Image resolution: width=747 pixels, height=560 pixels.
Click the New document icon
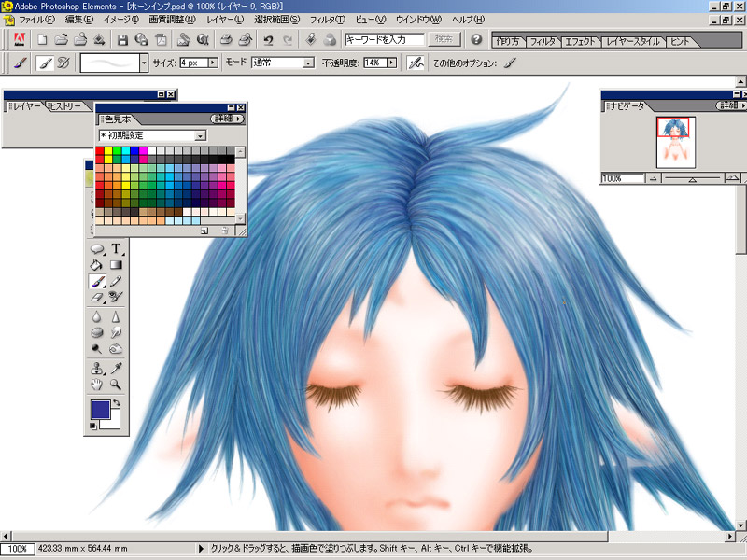(x=42, y=39)
